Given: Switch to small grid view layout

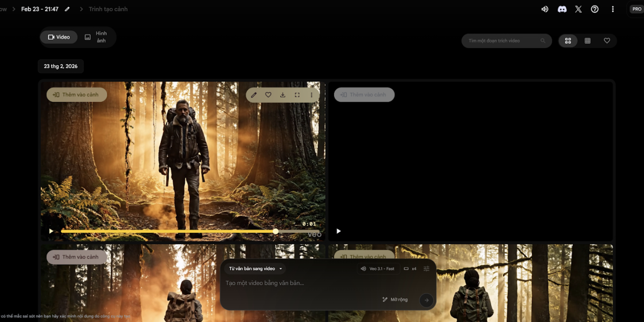Looking at the screenshot, I should click(x=587, y=41).
